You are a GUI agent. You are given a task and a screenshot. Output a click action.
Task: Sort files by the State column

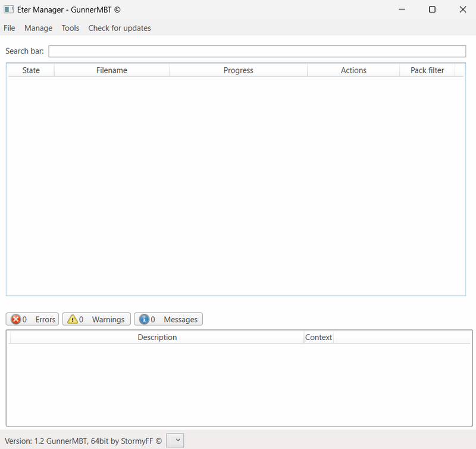pos(30,70)
